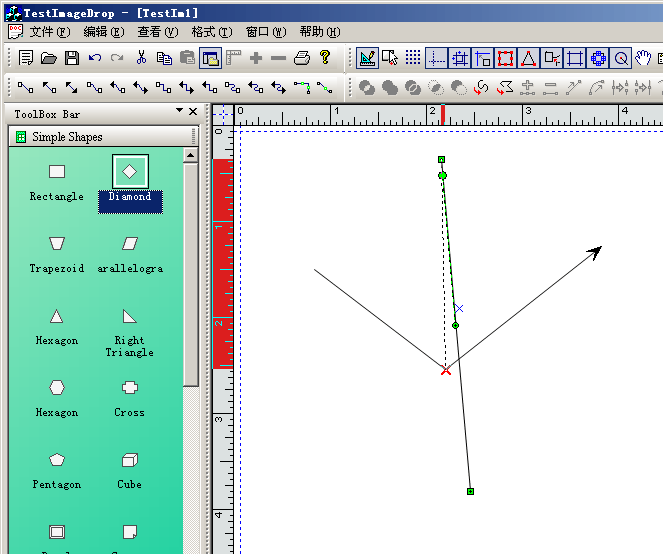
Task: Open the ToolBox Bar dropdown arrow
Action: pyautogui.click(x=180, y=111)
